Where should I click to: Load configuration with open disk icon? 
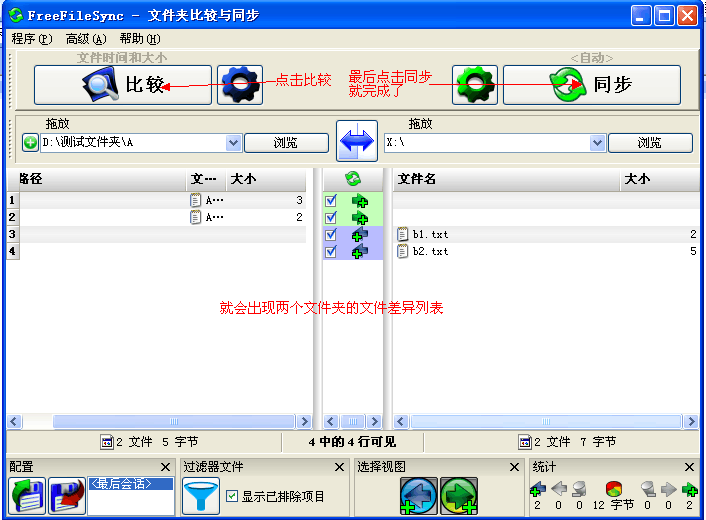27,496
